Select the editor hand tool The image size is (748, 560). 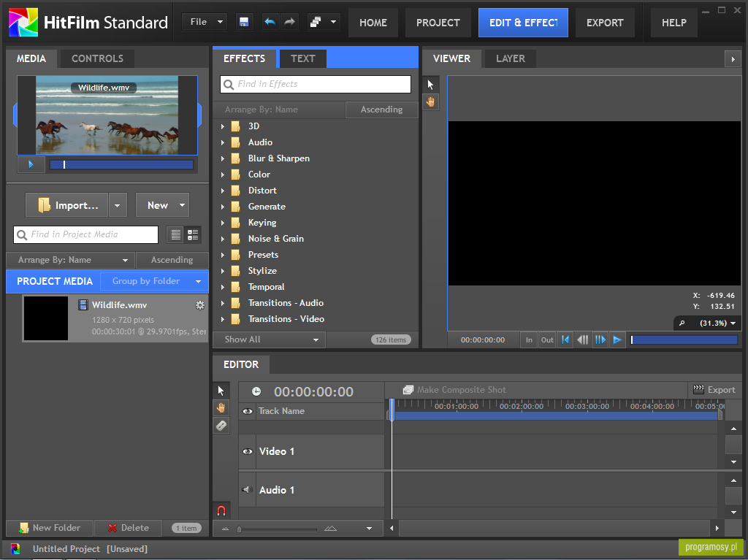221,408
